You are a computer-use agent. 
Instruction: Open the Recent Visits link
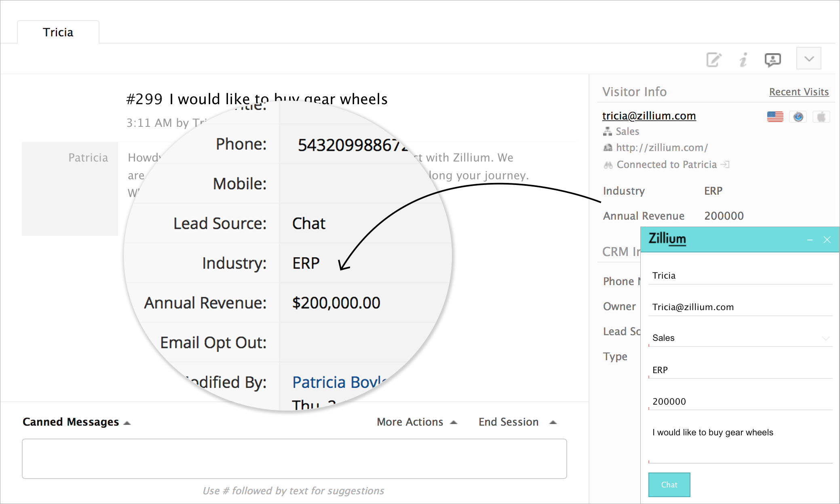click(799, 92)
